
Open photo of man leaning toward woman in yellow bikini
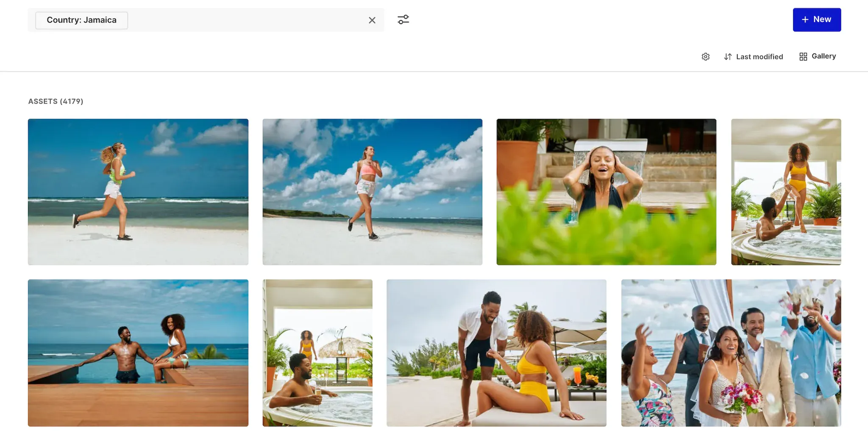click(496, 353)
